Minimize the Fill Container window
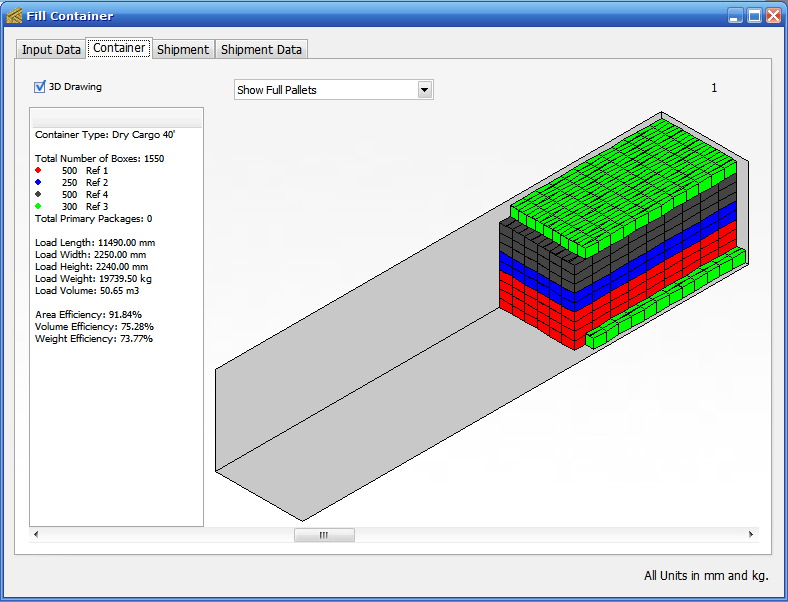Viewport: 788px width, 602px height. 735,16
